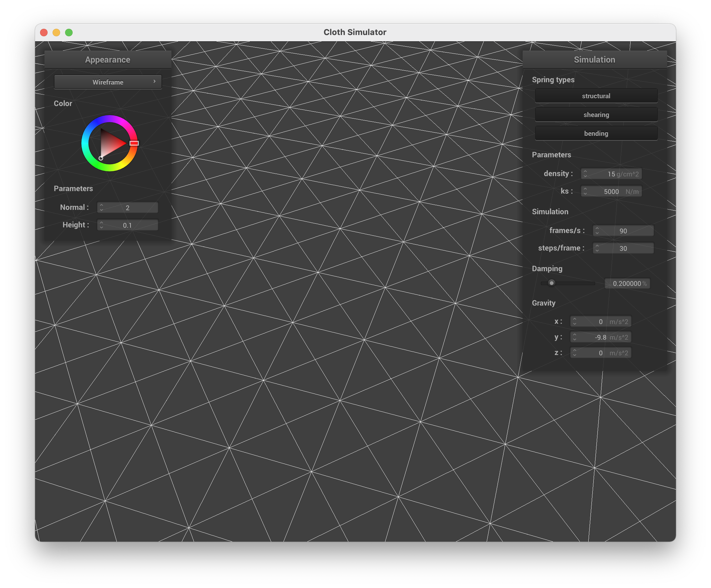711x588 pixels.
Task: Open the Wireframe shader dropdown
Action: click(x=108, y=82)
